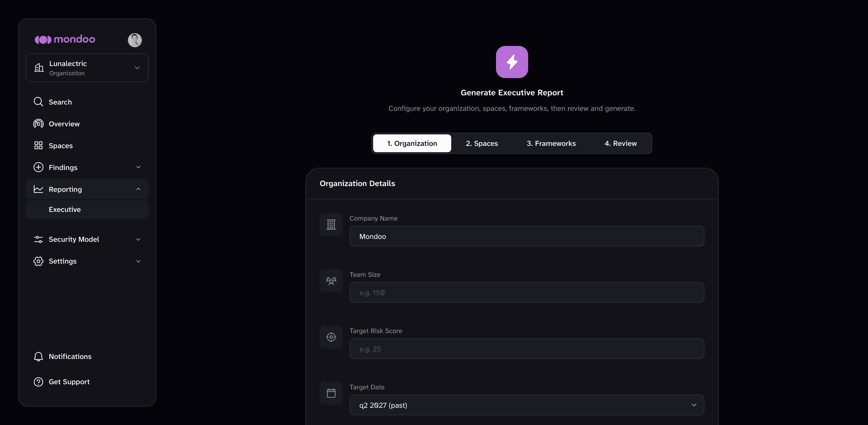The image size is (868, 425).
Task: Click the Reporting chart icon
Action: point(38,189)
